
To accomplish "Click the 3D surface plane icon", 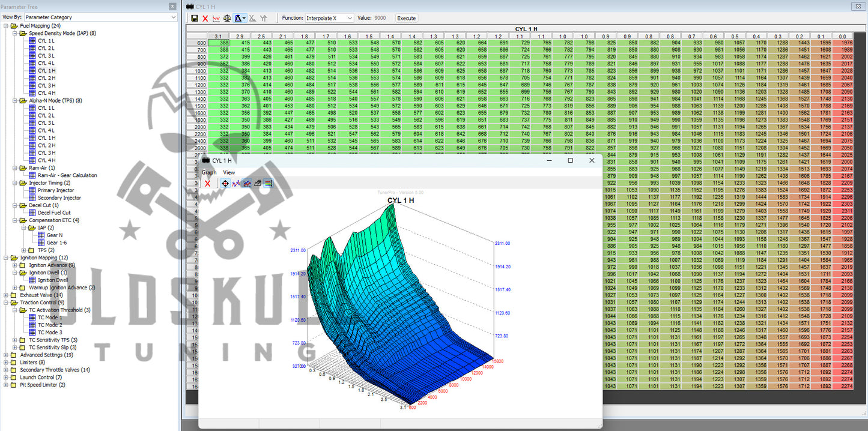I will pyautogui.click(x=258, y=184).
